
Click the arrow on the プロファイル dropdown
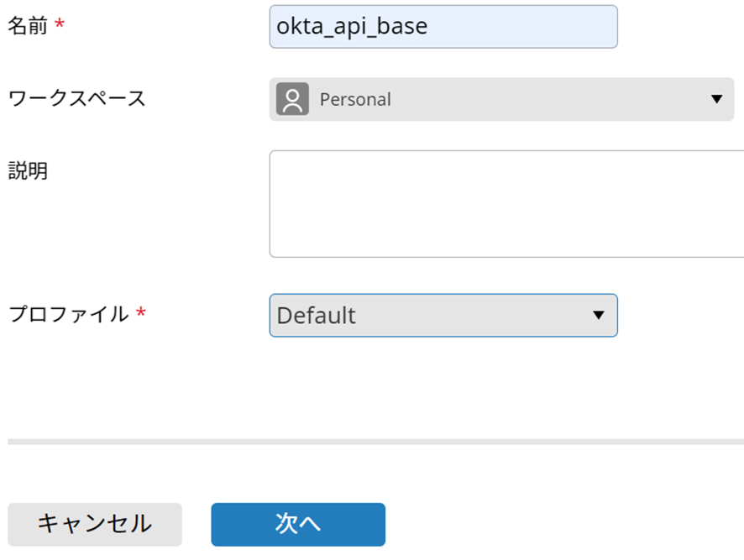pos(598,316)
